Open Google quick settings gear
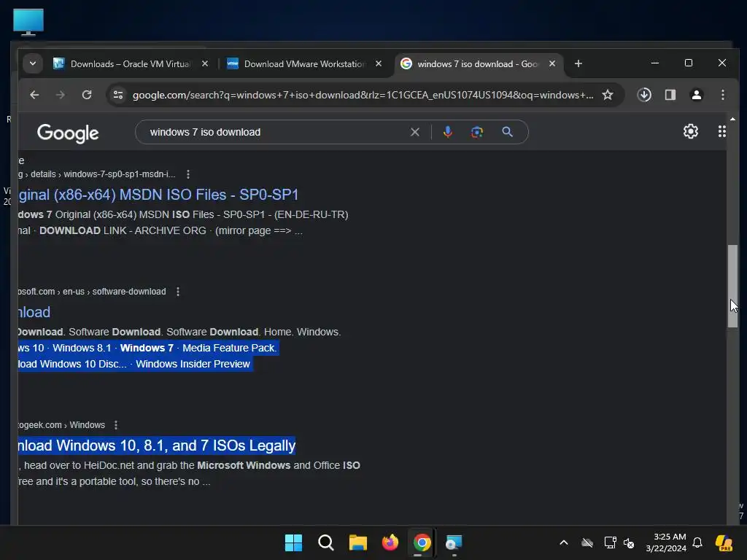 (691, 131)
